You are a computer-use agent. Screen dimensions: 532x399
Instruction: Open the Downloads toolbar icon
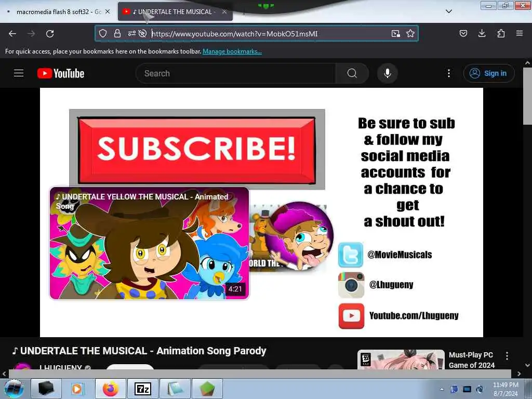(482, 33)
